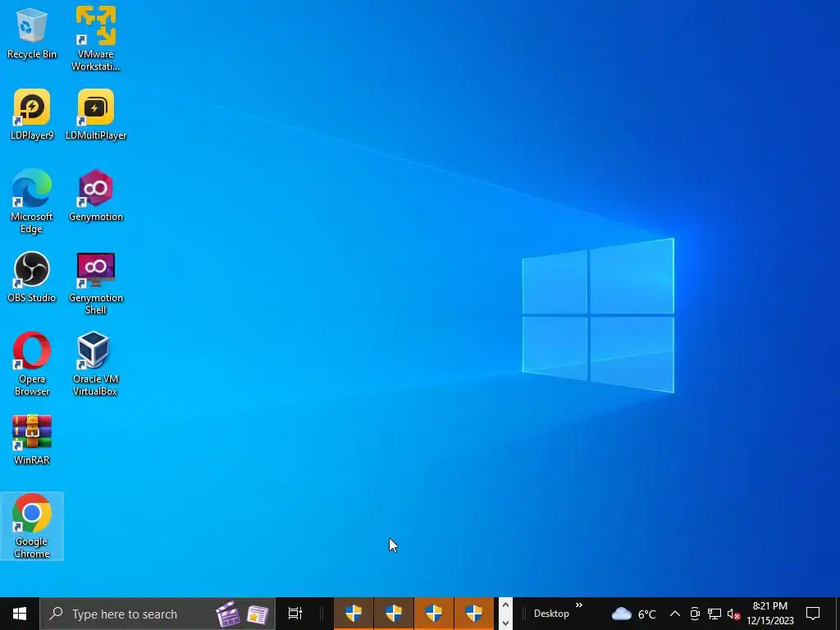Click the muted volume tray icon
The height and width of the screenshot is (630, 840).
click(x=734, y=614)
